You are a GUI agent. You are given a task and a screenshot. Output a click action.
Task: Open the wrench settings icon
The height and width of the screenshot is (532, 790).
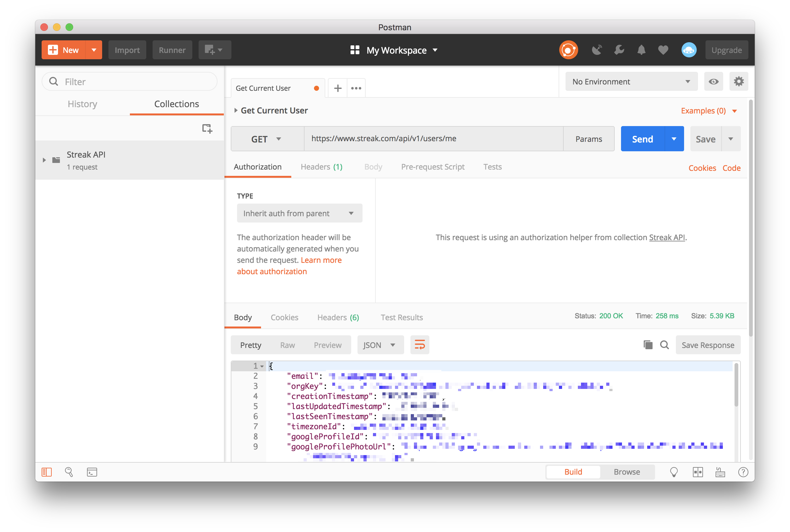tap(619, 50)
